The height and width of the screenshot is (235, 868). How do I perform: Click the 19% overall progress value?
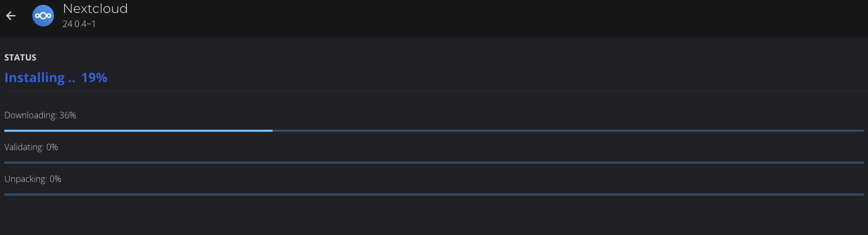click(94, 78)
